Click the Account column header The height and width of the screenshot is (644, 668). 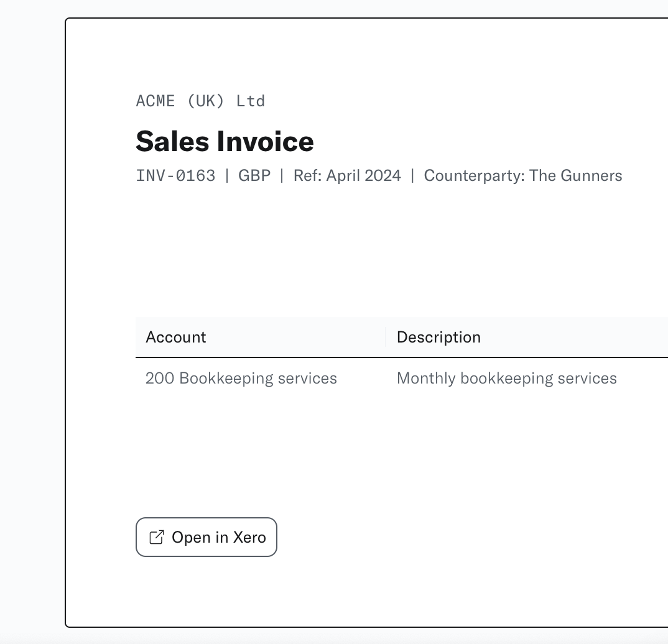(x=176, y=337)
